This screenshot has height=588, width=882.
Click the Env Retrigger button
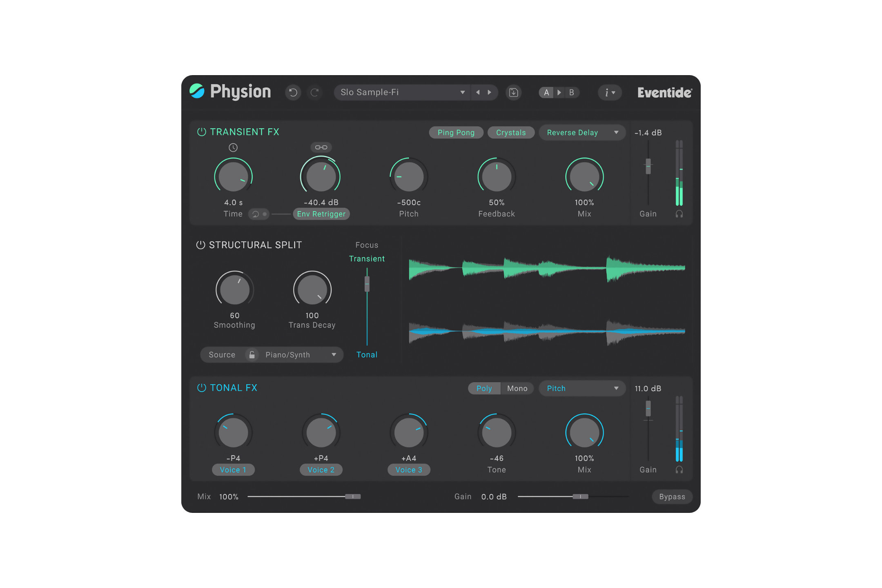coord(321,214)
